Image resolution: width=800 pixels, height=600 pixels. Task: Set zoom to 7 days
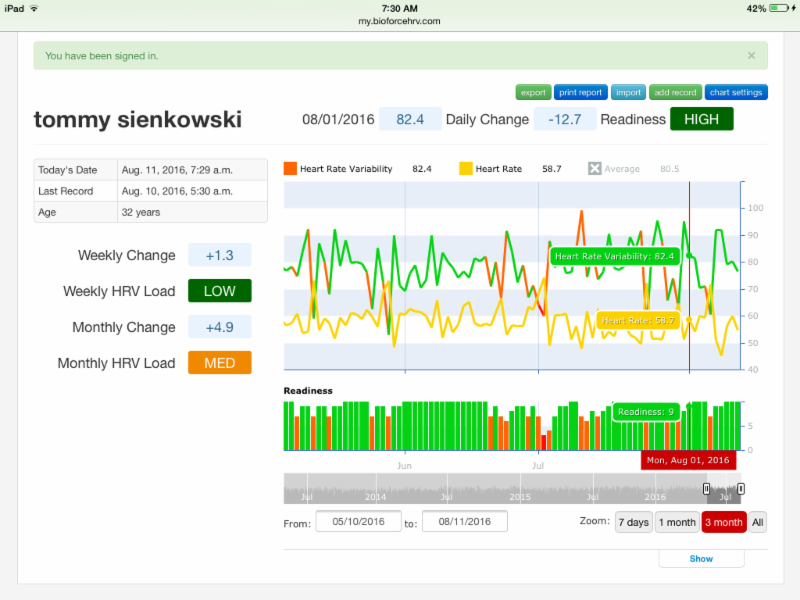[x=632, y=522]
